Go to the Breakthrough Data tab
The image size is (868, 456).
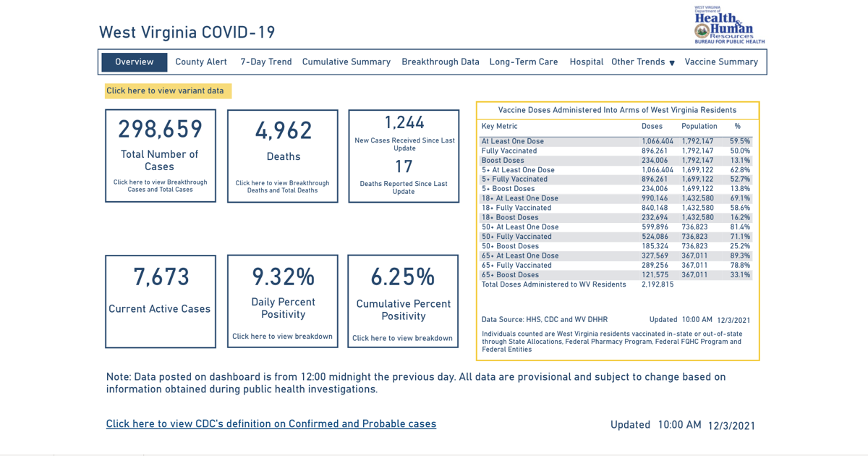441,62
